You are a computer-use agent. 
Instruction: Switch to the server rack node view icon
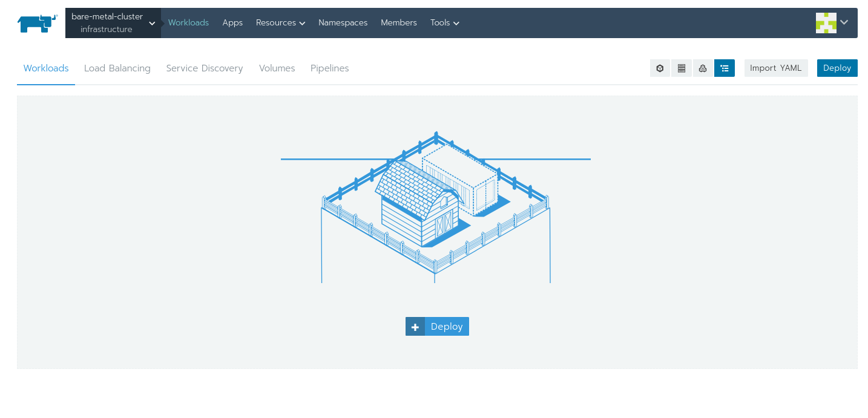click(682, 68)
